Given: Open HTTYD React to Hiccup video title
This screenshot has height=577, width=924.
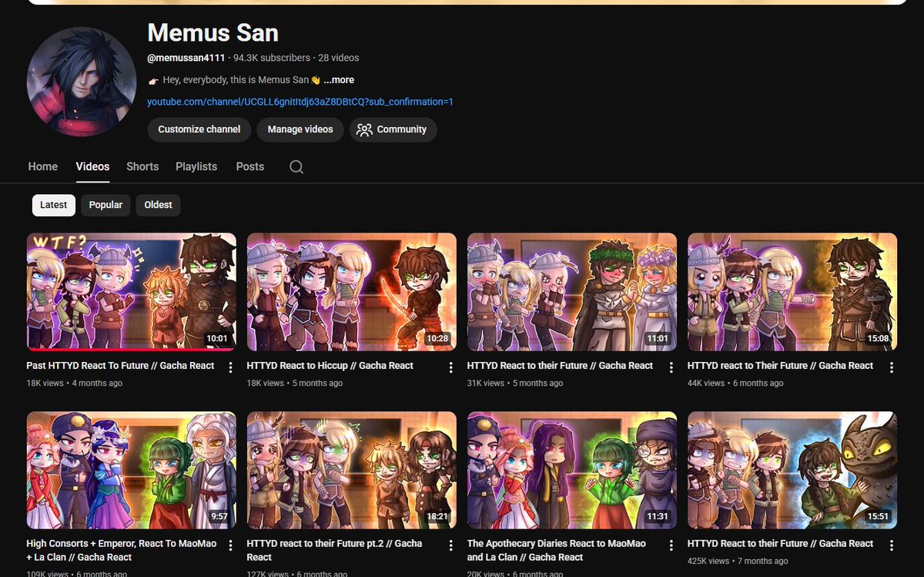Looking at the screenshot, I should (x=330, y=366).
